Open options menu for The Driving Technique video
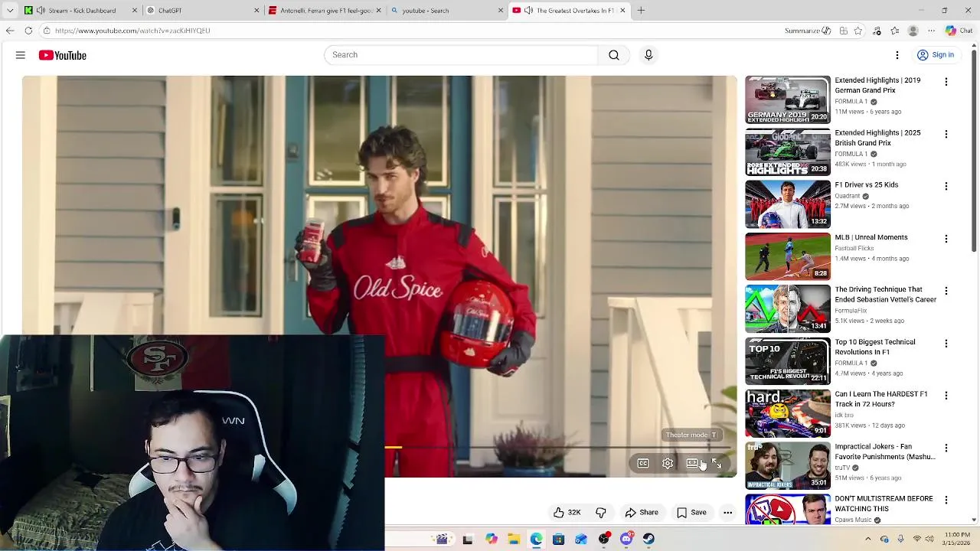 point(946,291)
